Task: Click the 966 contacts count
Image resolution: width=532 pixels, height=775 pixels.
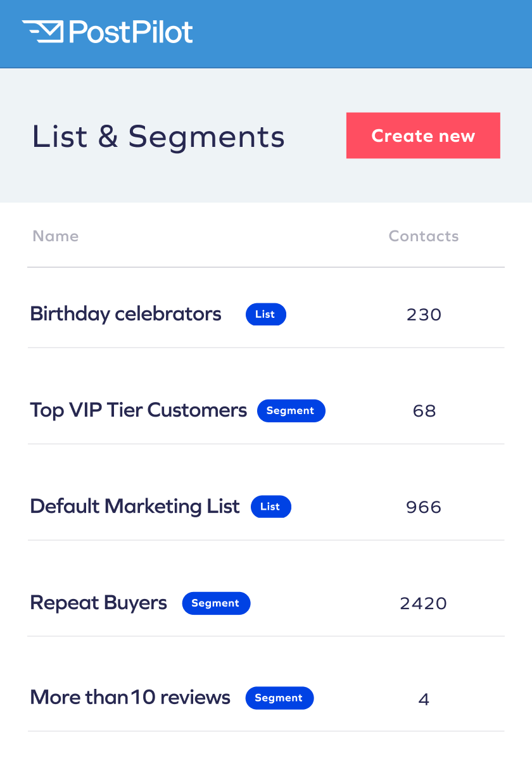Action: [424, 507]
